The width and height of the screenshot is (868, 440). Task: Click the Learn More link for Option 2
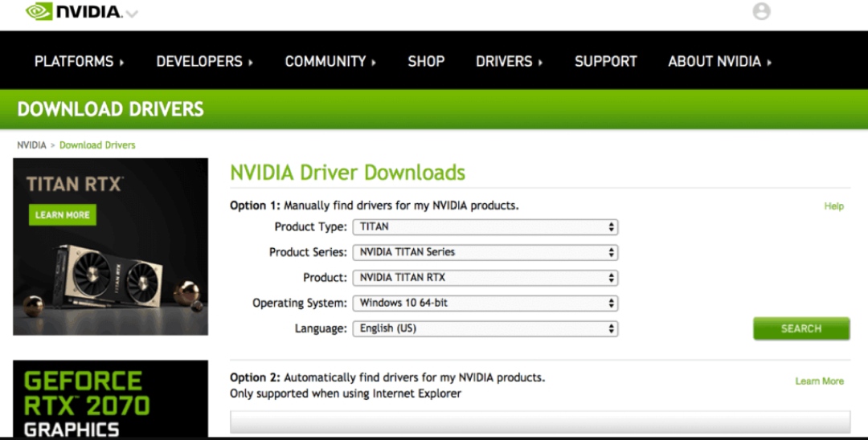(819, 381)
